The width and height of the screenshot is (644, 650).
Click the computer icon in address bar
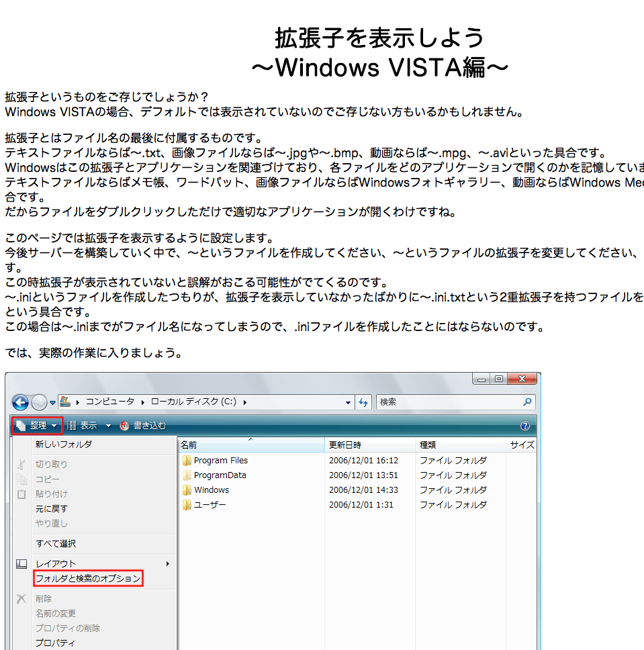click(65, 402)
